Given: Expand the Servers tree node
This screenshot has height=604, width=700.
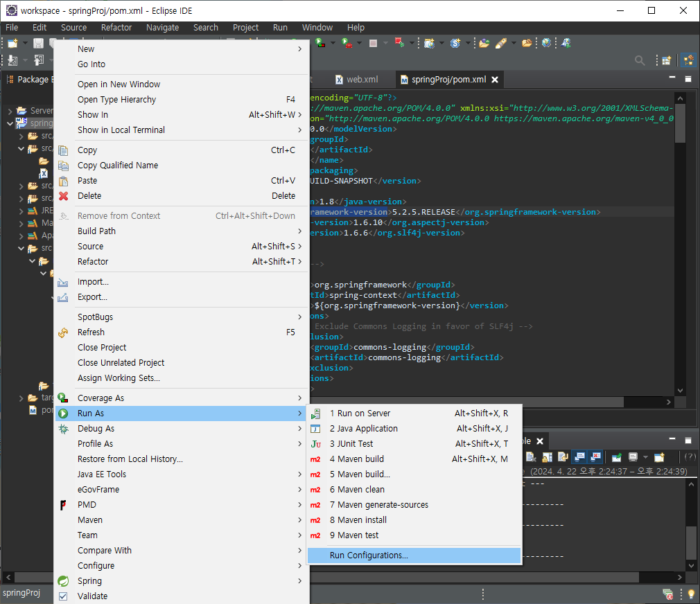Looking at the screenshot, I should [10, 111].
